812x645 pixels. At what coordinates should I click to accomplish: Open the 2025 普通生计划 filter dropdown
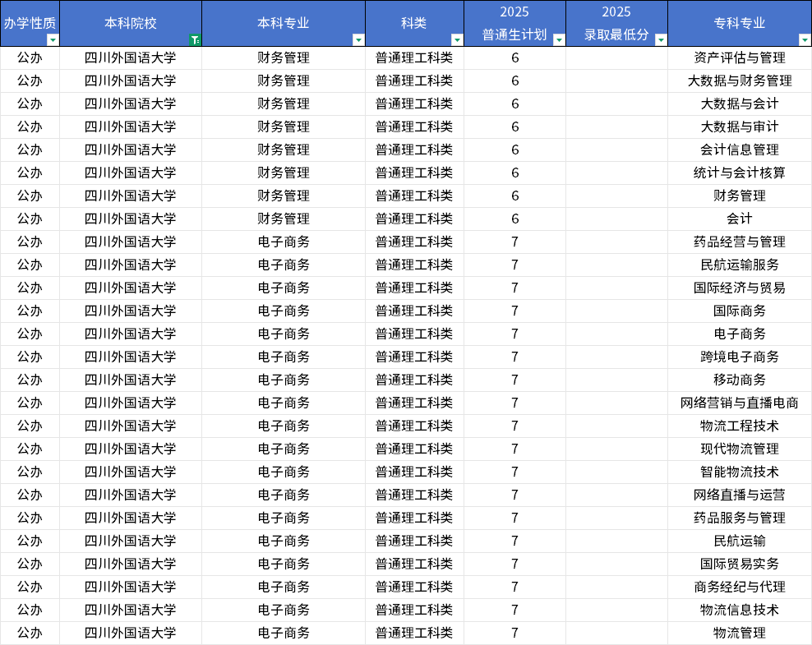pos(559,40)
